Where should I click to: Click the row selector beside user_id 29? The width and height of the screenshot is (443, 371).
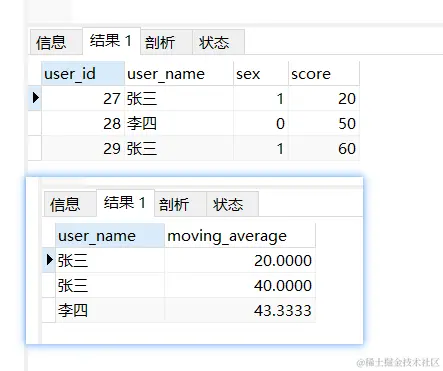[x=35, y=148]
